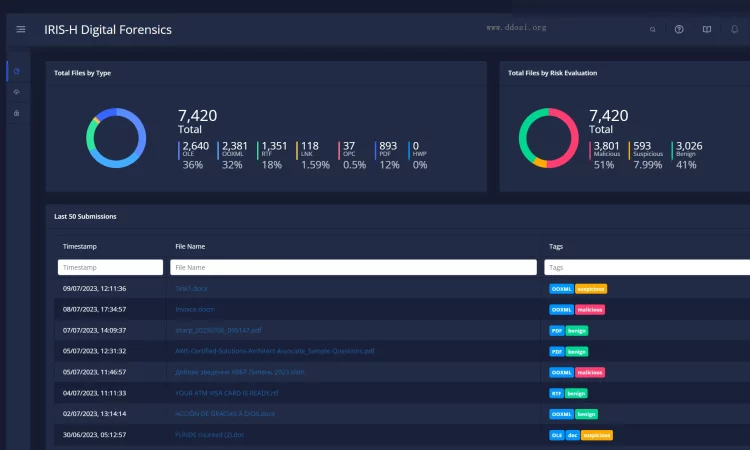This screenshot has height=450, width=750.
Task: Click the File Name filter input field
Action: (x=353, y=267)
